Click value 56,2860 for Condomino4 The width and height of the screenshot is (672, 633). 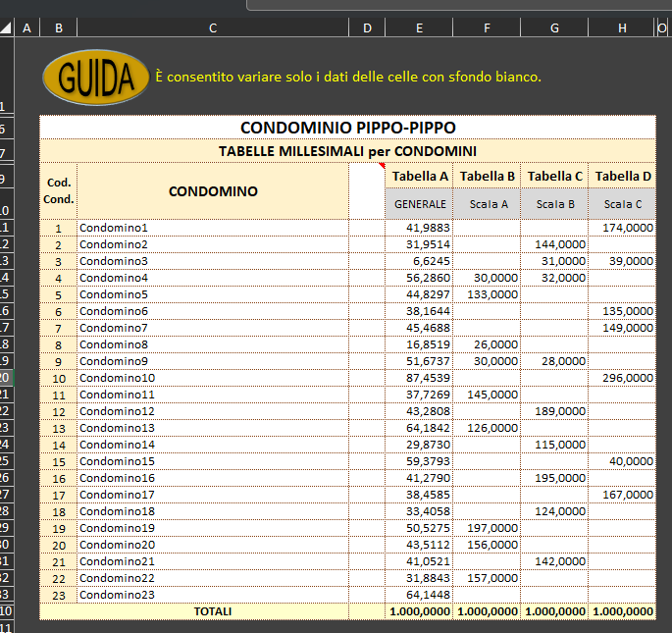tap(419, 278)
